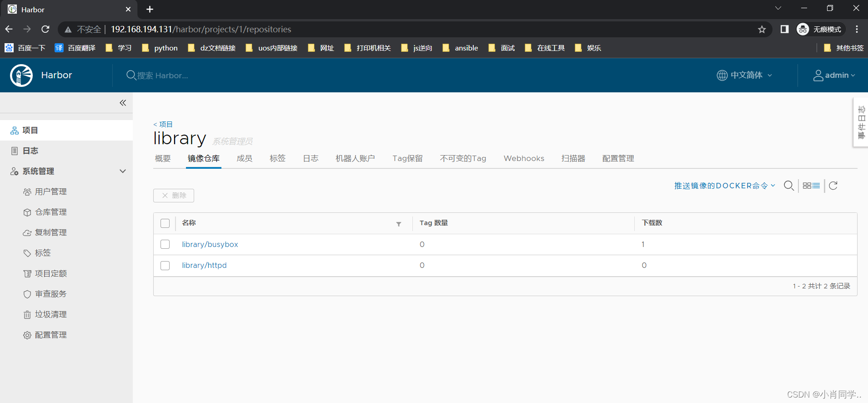This screenshot has width=868, height=403.
Task: Open search in repositories list
Action: 789,186
